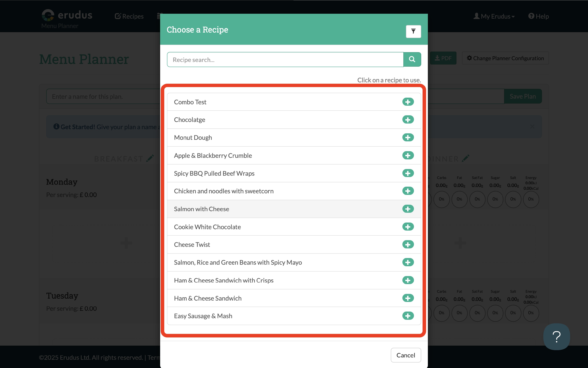Open the My Erudus dropdown menu

click(x=494, y=16)
